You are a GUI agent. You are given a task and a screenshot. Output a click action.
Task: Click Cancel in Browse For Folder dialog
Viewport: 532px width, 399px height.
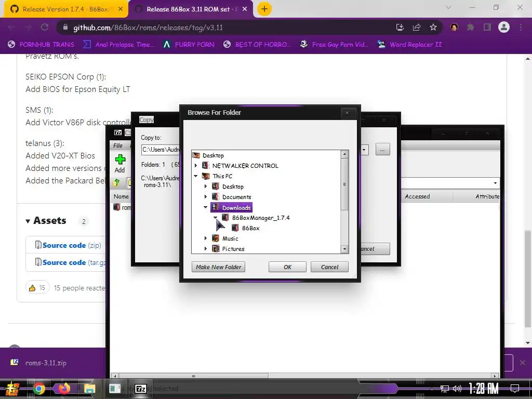coord(329,267)
